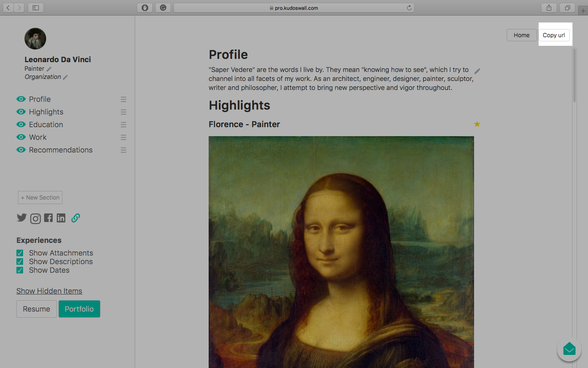
Task: Click the green chain link icon
Action: pyautogui.click(x=76, y=218)
